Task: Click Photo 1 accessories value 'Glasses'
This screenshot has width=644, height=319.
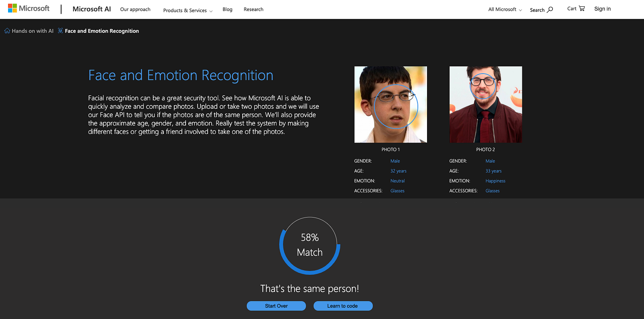Action: pos(397,191)
